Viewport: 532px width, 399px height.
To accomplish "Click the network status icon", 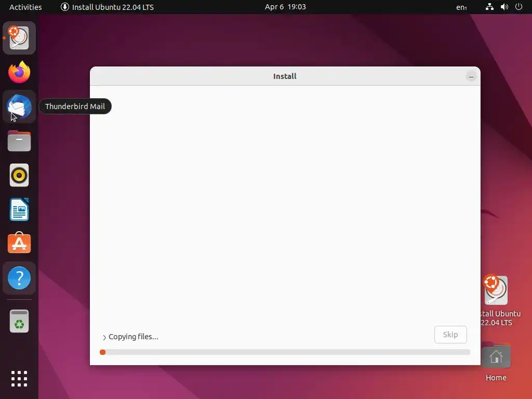I will 489,7.
